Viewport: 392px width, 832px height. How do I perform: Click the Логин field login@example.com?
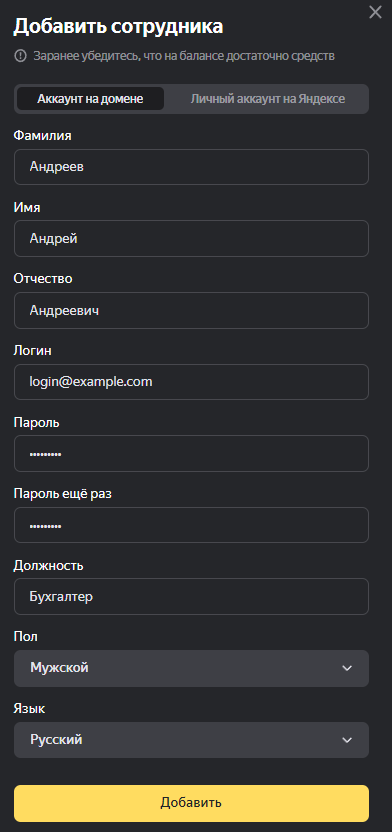[191, 382]
